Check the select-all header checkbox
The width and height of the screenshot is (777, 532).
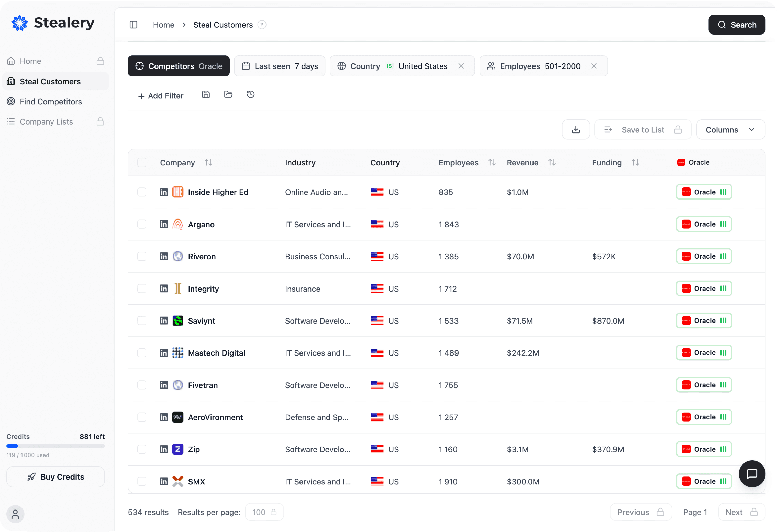pyautogui.click(x=142, y=162)
